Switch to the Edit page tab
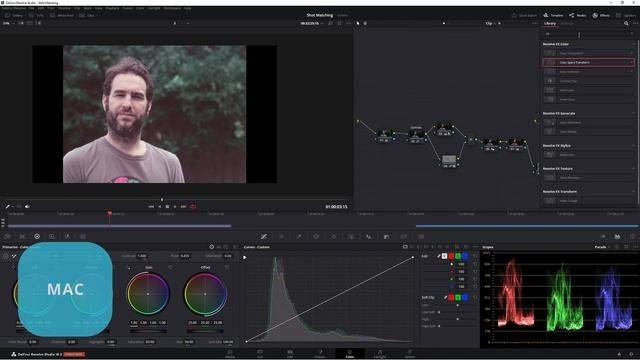 tap(290, 354)
